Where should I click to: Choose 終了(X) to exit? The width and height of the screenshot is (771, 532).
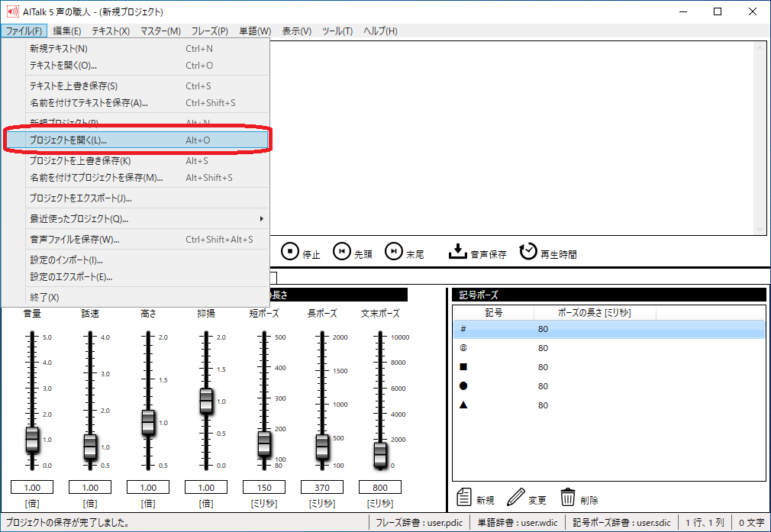coord(136,298)
